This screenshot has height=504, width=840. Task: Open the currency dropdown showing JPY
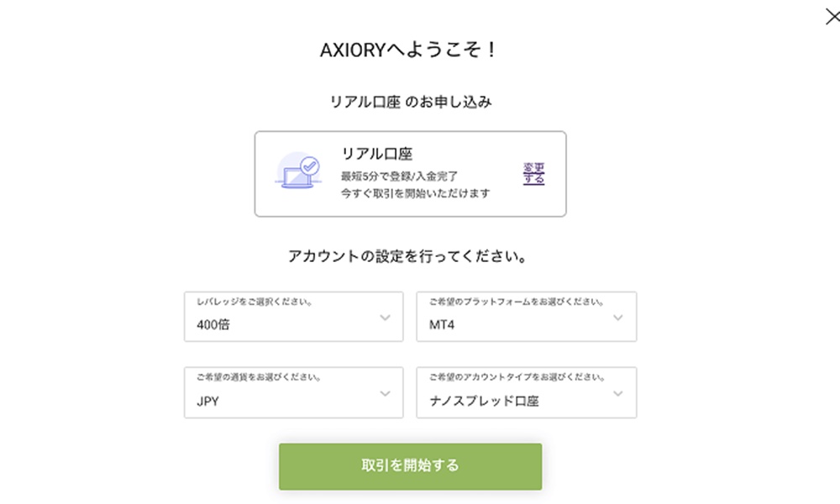click(x=292, y=392)
